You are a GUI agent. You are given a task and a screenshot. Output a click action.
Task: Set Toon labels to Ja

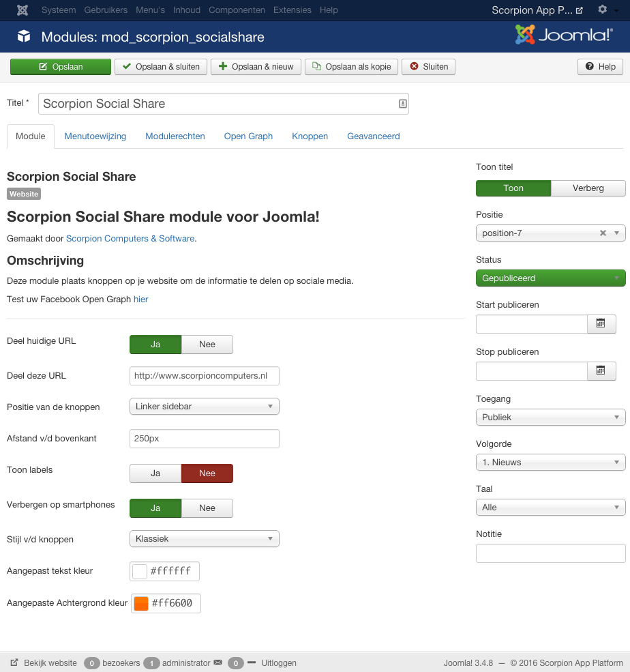click(155, 473)
